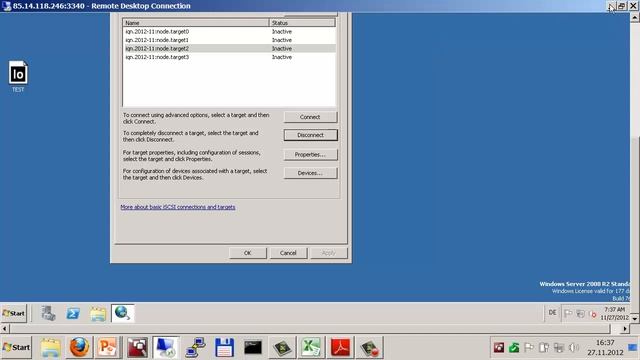Switch to Remote Desktop Connection taskbar item
The width and height of the screenshot is (640, 360).
click(166, 348)
